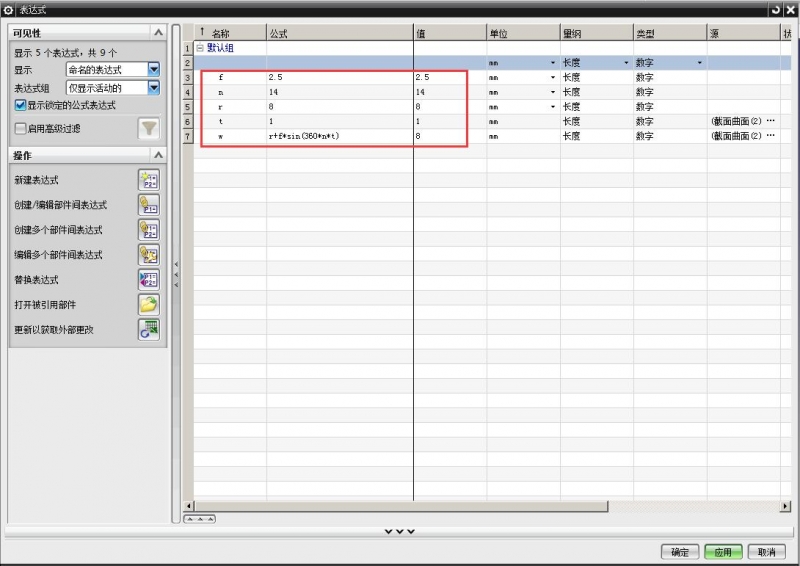Open 长度 dimension dropdown in new row

[626, 63]
